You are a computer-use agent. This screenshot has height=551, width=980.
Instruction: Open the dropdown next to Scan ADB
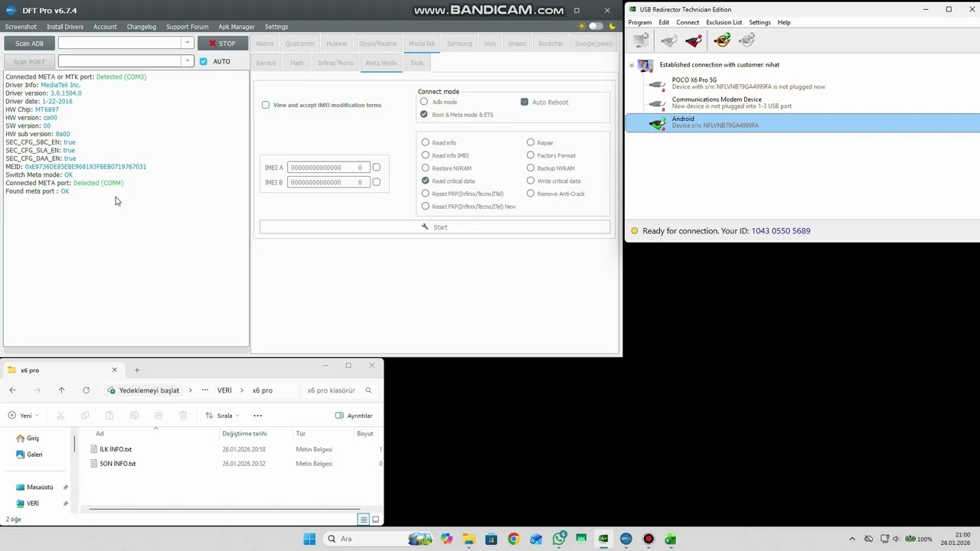point(186,43)
